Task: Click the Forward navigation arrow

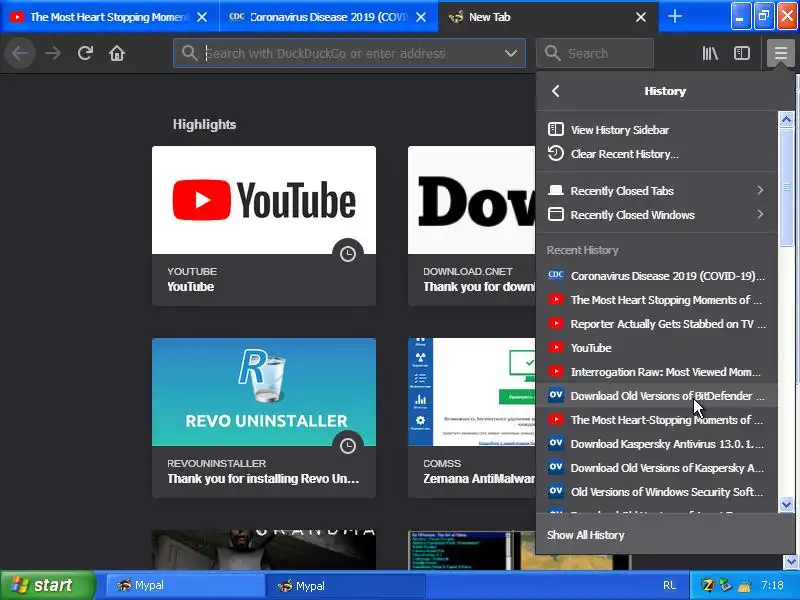Action: tap(53, 53)
